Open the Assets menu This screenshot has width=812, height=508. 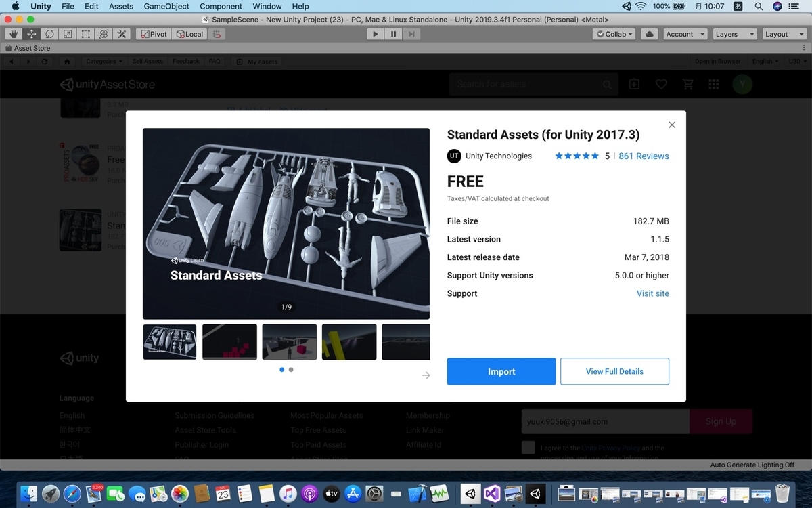(121, 6)
